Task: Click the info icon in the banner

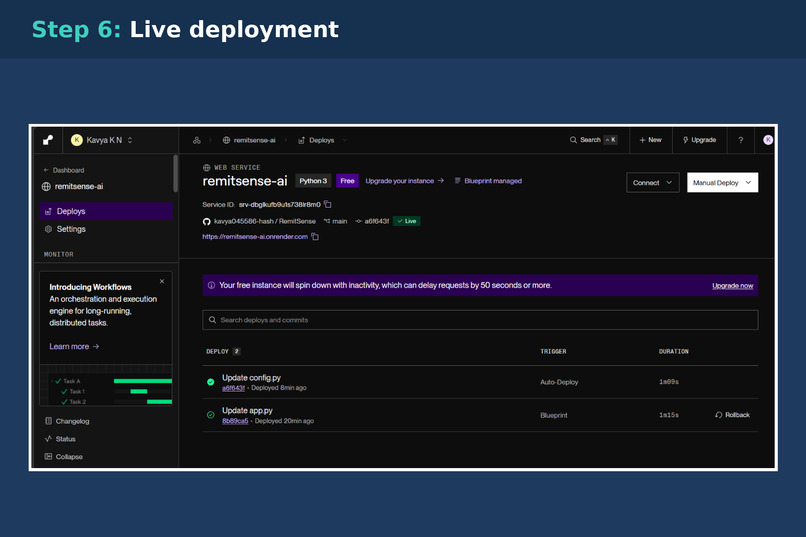Action: (211, 285)
